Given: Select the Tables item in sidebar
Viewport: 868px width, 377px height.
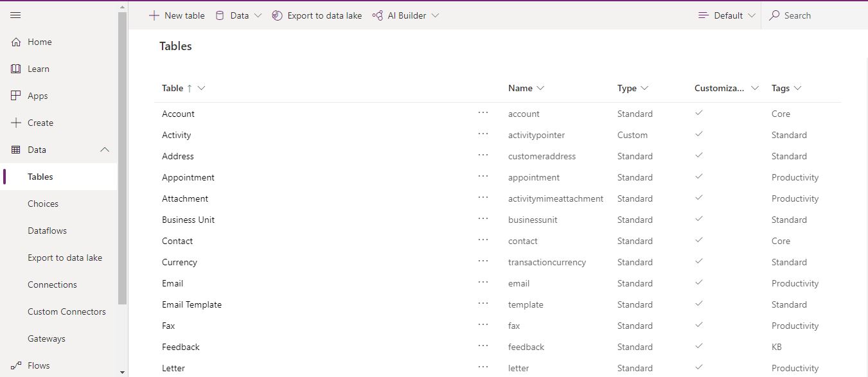Looking at the screenshot, I should [x=40, y=176].
